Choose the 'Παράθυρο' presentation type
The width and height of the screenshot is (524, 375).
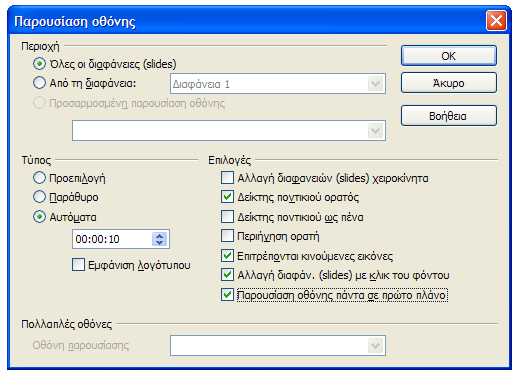tap(39, 197)
